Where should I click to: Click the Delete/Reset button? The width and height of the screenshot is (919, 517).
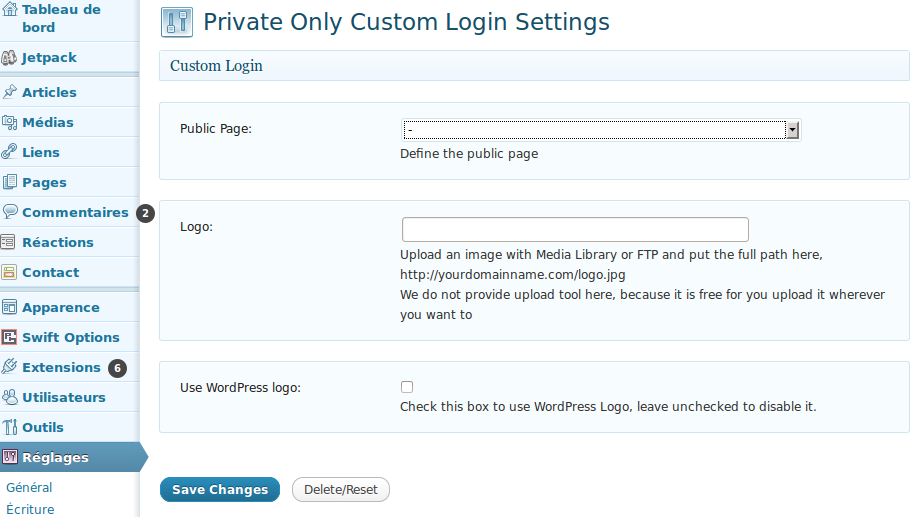(341, 489)
